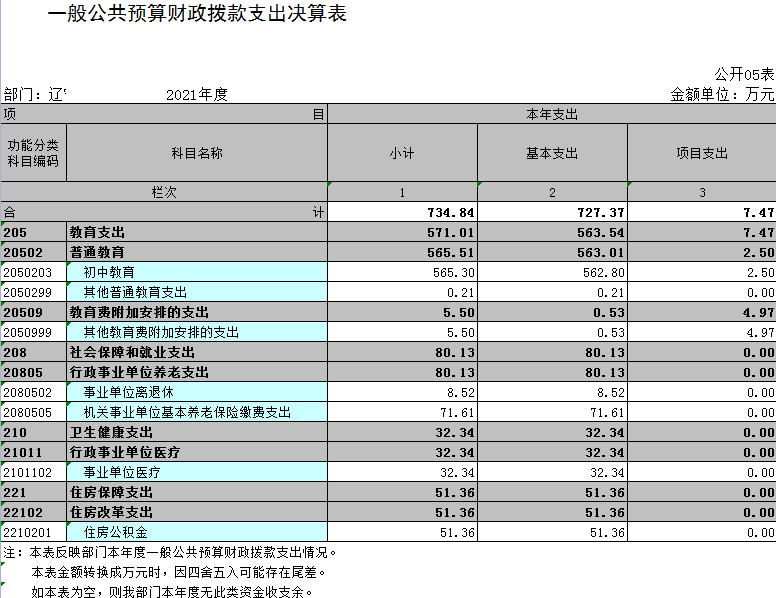Select code cell 2210201
776x598 pixels.
click(x=33, y=532)
